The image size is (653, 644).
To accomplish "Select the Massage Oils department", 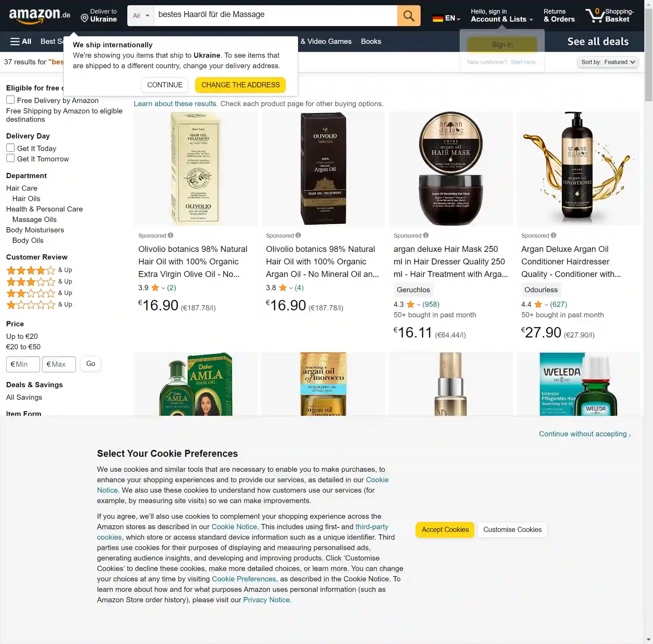I will [34, 220].
